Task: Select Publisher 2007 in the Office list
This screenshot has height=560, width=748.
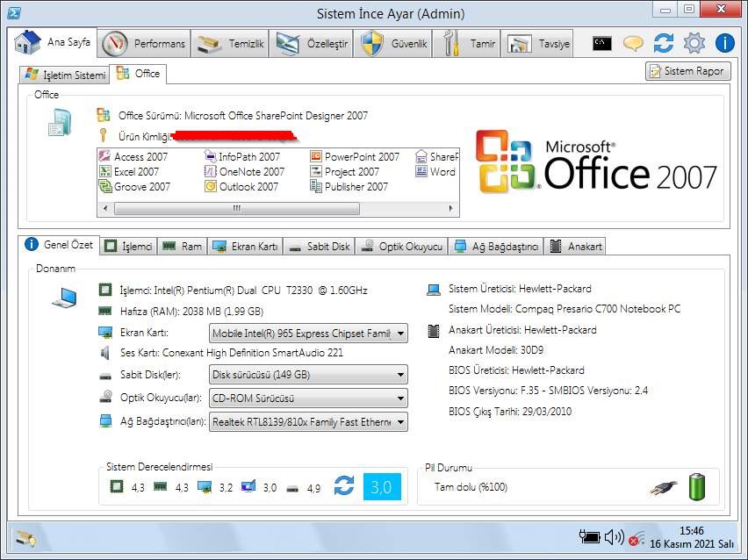Action: pos(349,186)
